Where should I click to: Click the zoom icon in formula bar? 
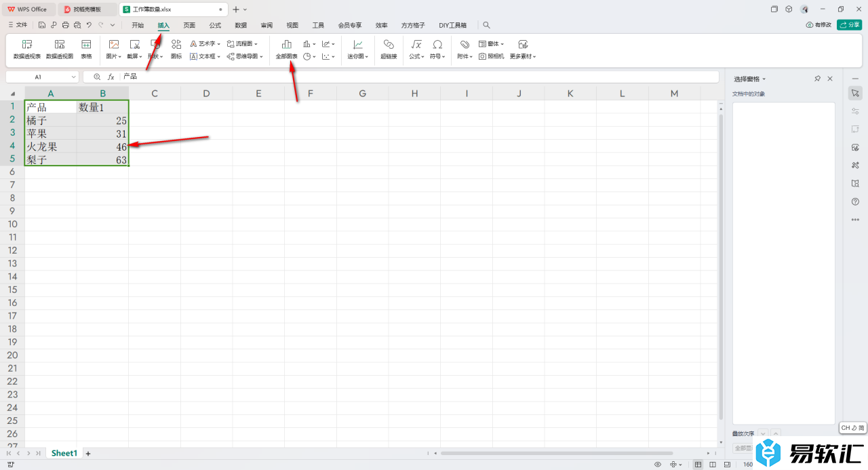pyautogui.click(x=97, y=77)
